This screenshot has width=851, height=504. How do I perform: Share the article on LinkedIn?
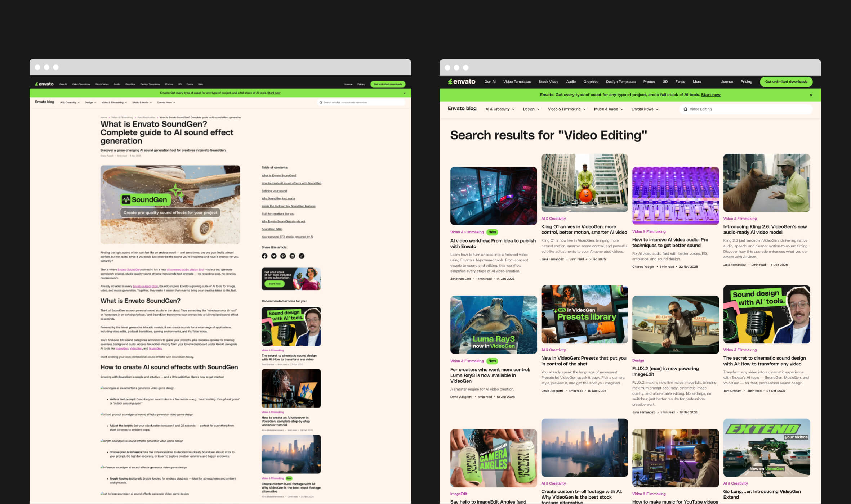[292, 256]
